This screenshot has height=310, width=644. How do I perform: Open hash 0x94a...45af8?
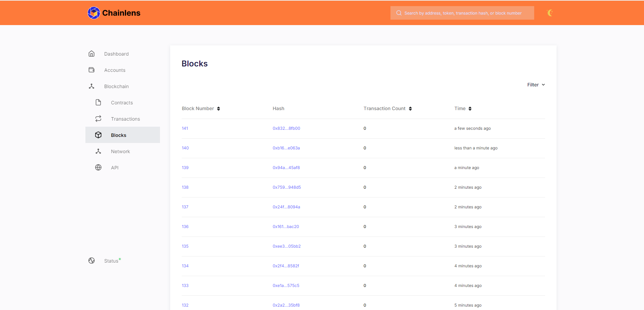pos(286,168)
